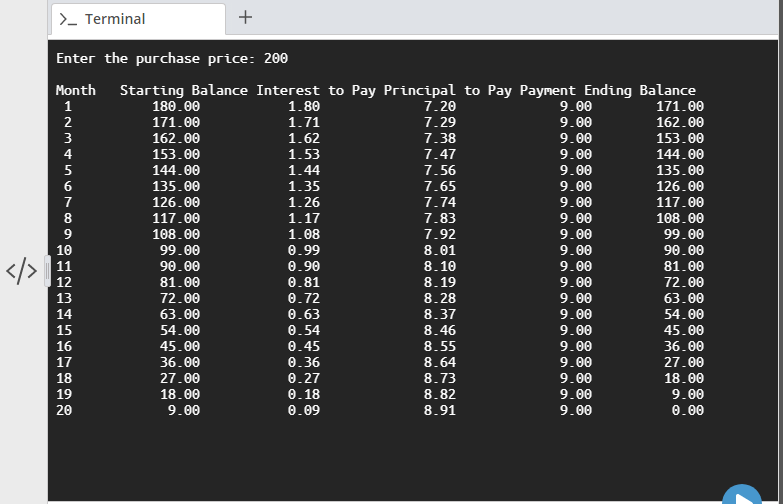Click the principal value 7.29
Viewport: 783px width, 504px height.
(x=439, y=122)
